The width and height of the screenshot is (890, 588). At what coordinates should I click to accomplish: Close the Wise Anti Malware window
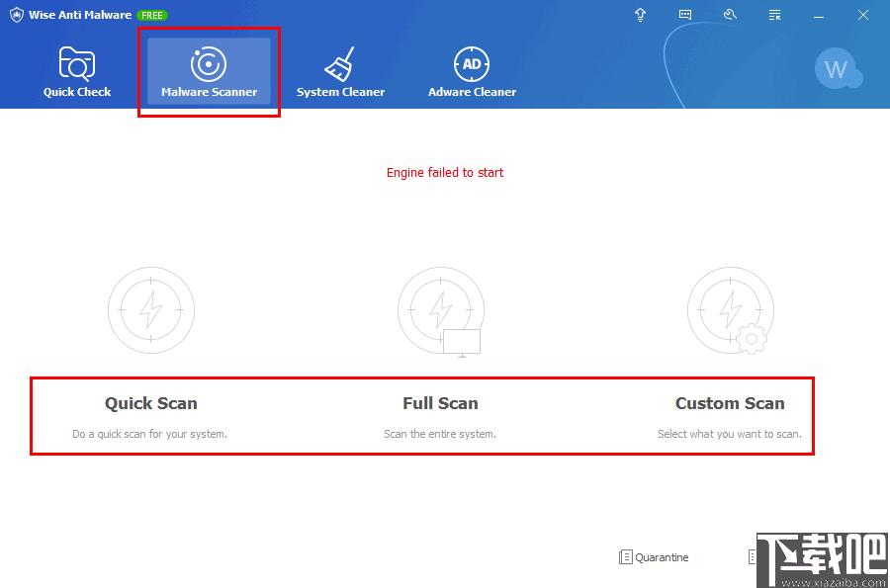[x=863, y=15]
